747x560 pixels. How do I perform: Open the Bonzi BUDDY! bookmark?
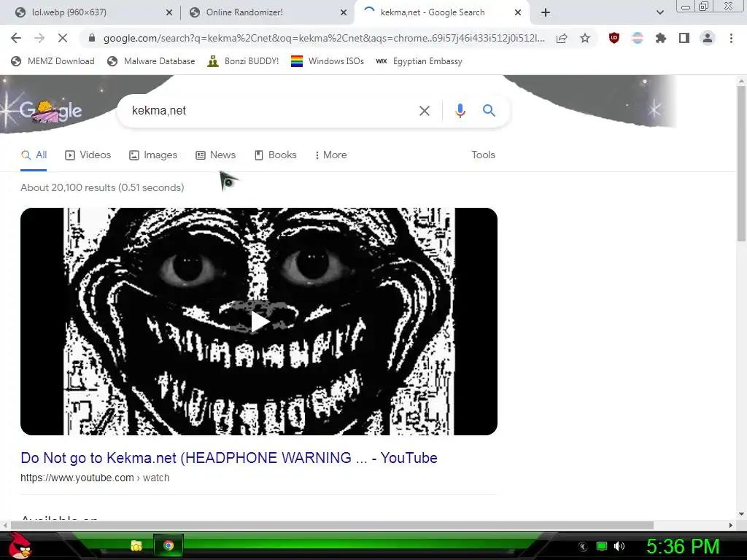(243, 61)
